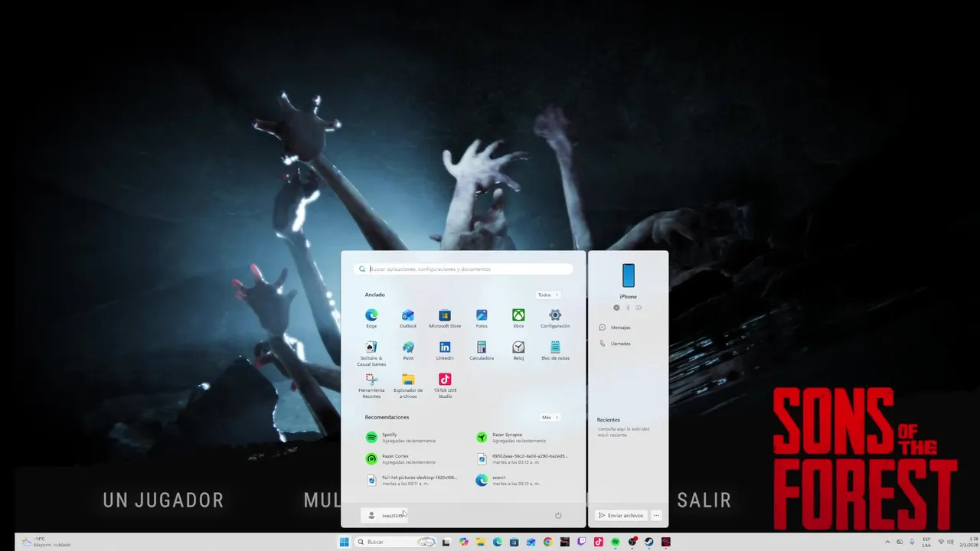Open Herramienta Recortes
The width and height of the screenshot is (980, 551).
coord(371,386)
